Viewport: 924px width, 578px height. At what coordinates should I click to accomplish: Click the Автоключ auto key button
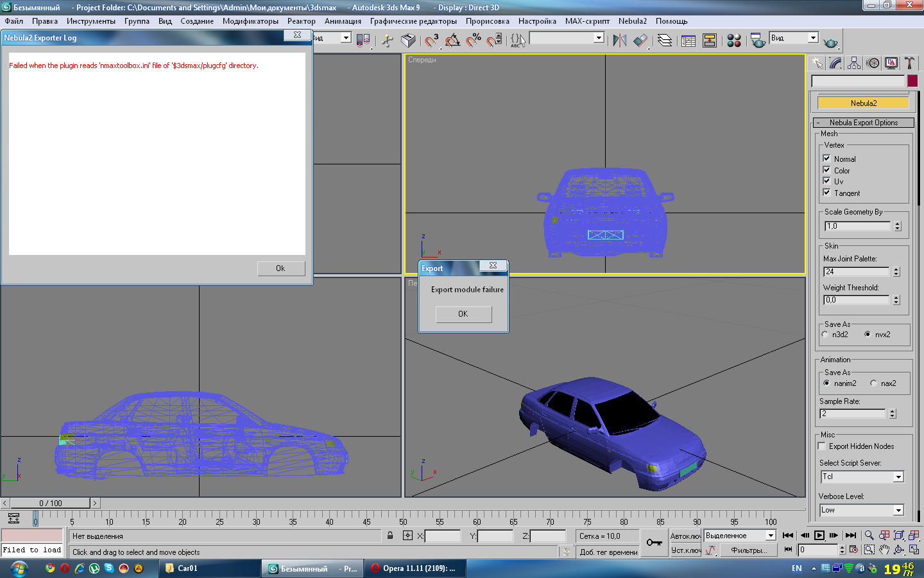tap(686, 536)
